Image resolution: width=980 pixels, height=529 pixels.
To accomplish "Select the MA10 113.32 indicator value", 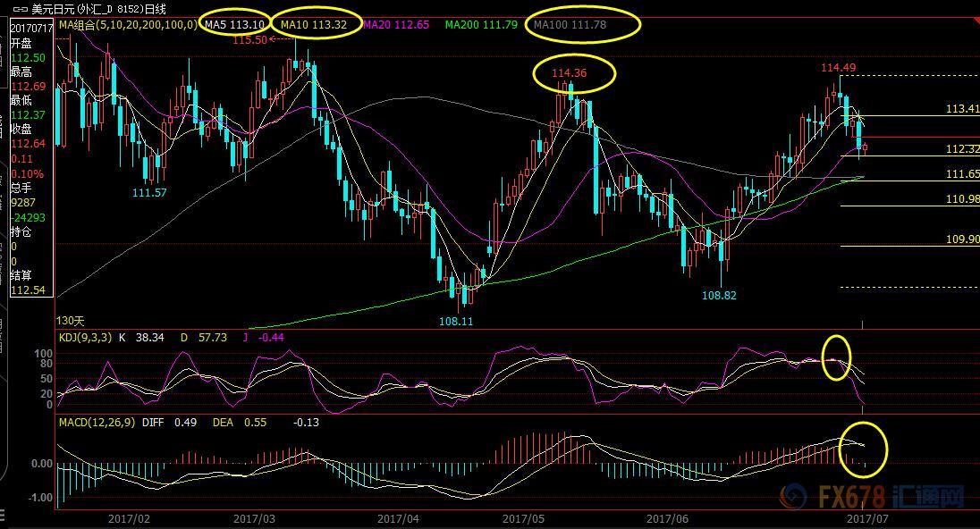I will click(314, 25).
